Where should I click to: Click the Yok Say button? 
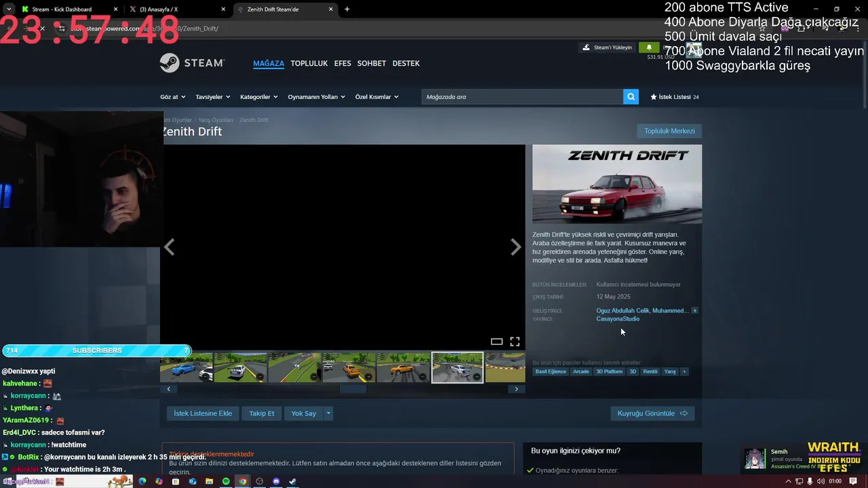coord(304,413)
